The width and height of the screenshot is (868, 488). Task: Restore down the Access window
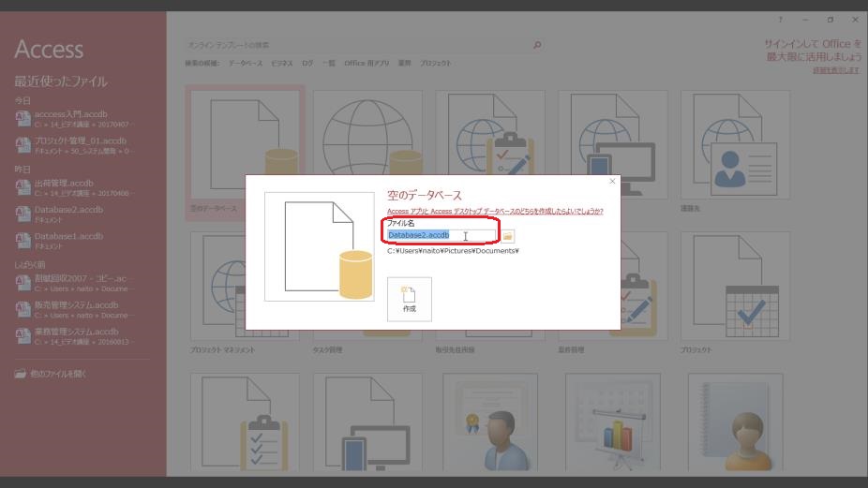click(x=831, y=20)
